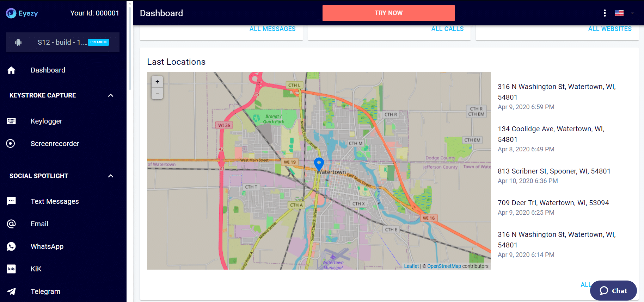Screen dimensions: 644x302
Task: Click timestamp Apr 9, 2020 6:14 PM
Action: pos(526,255)
